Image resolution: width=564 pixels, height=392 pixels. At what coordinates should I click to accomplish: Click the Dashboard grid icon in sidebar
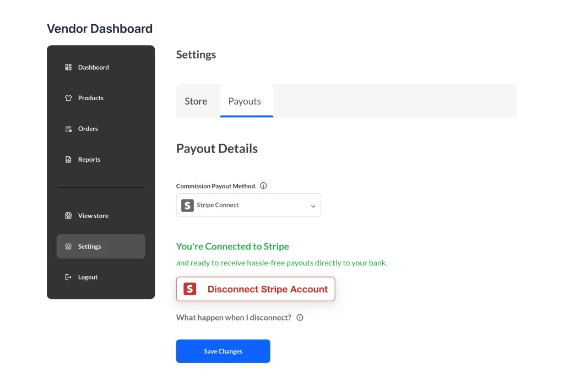point(68,67)
